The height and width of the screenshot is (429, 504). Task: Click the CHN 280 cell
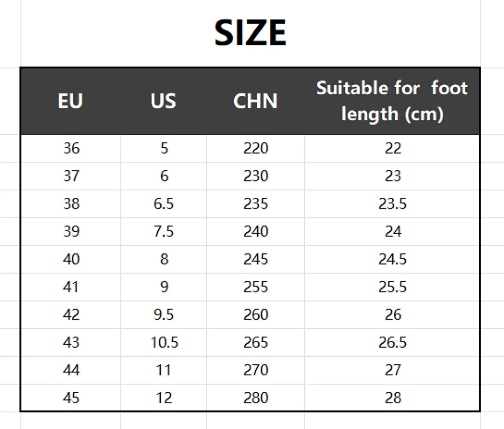point(256,398)
